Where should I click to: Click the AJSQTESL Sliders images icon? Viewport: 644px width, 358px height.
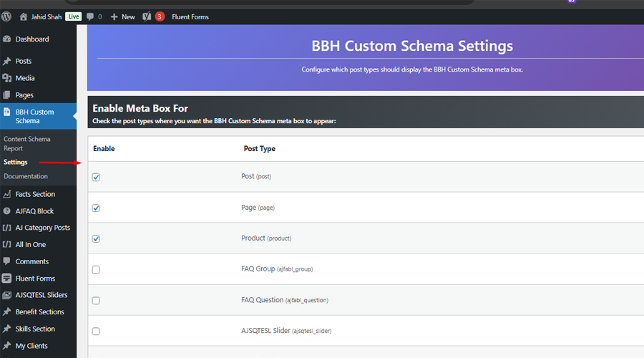coord(7,295)
